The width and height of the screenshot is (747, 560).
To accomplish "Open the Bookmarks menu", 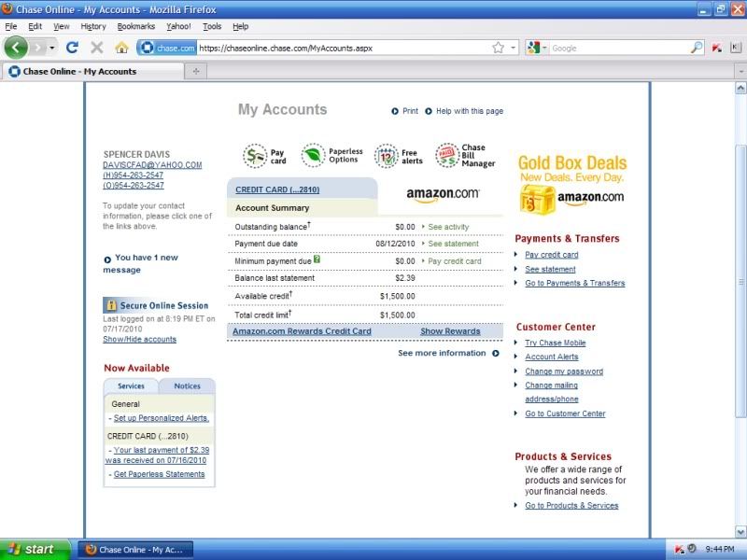I will point(136,26).
